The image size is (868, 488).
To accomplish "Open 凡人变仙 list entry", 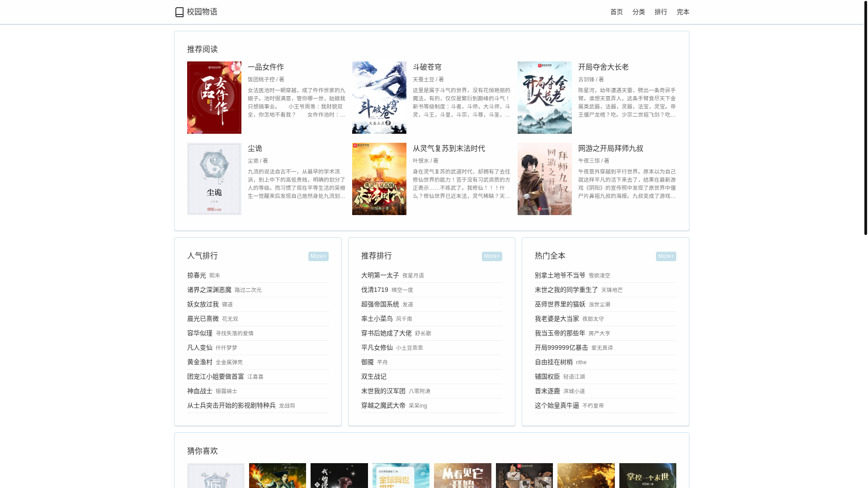I will 200,347.
